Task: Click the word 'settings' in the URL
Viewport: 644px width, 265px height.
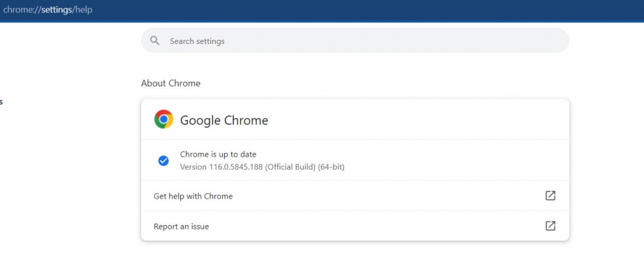Action: tap(57, 10)
